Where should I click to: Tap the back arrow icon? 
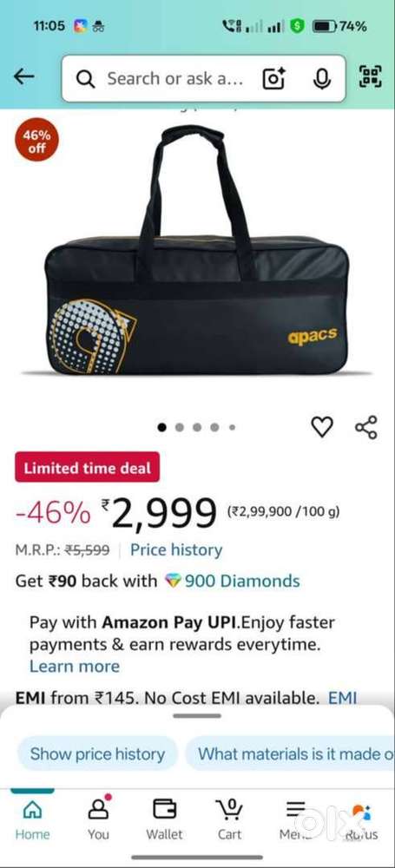(23, 77)
